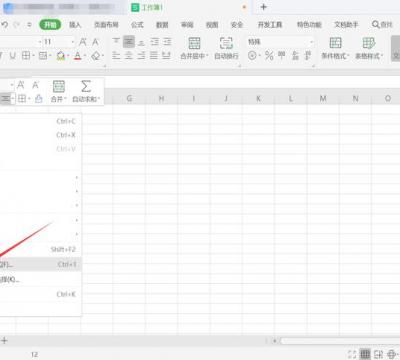Click decrease indent icon
Image resolution: width=400 pixels, height=360 pixels.
click(x=154, y=41)
